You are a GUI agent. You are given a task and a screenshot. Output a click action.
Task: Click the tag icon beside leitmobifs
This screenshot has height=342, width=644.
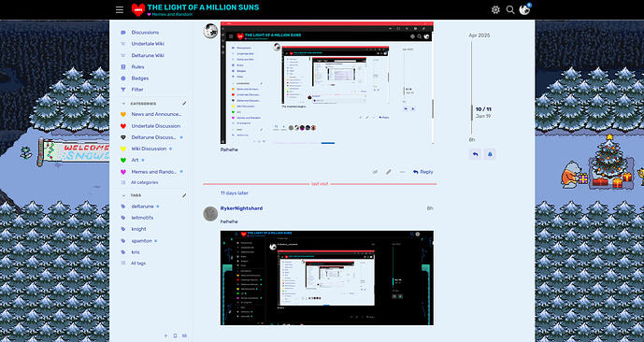pyautogui.click(x=123, y=218)
